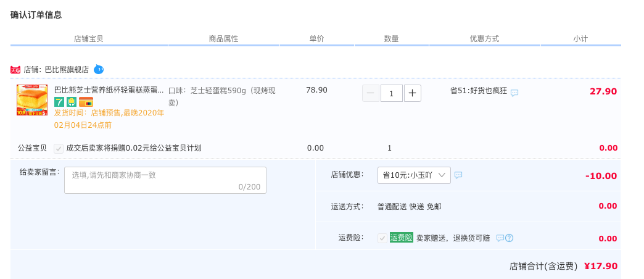Click the 商品属性 column header
Image resolution: width=644 pixels, height=279 pixels.
[x=223, y=39]
